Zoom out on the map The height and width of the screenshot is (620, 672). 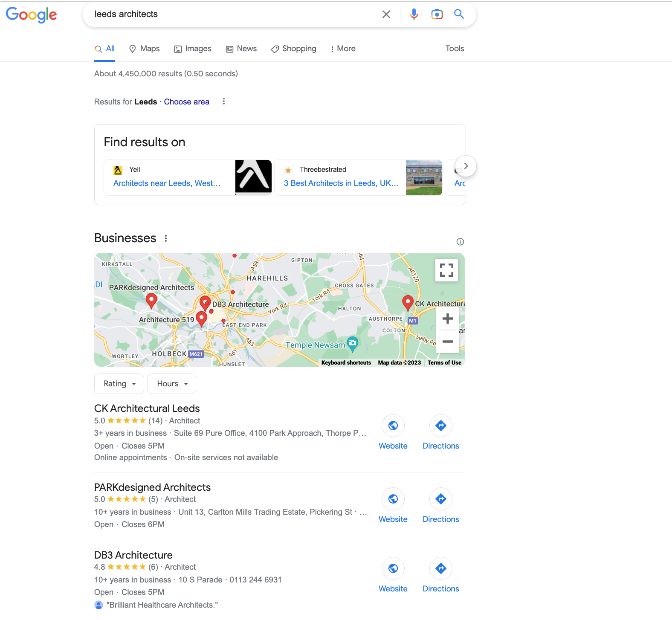[448, 342]
